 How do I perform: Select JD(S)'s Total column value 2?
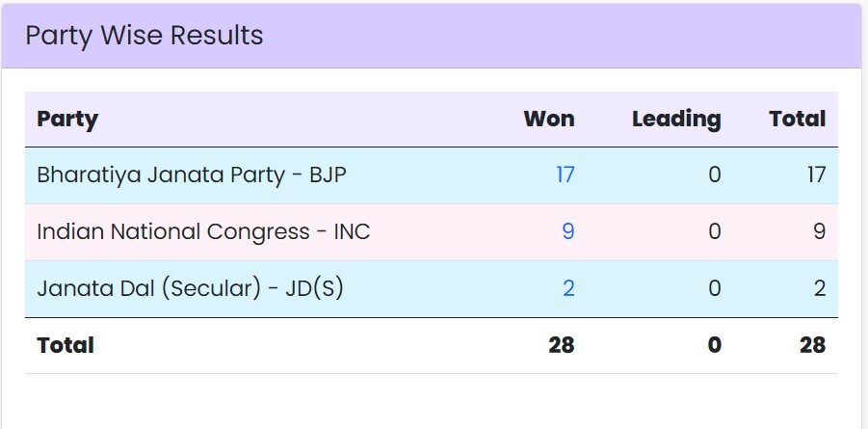[820, 288]
